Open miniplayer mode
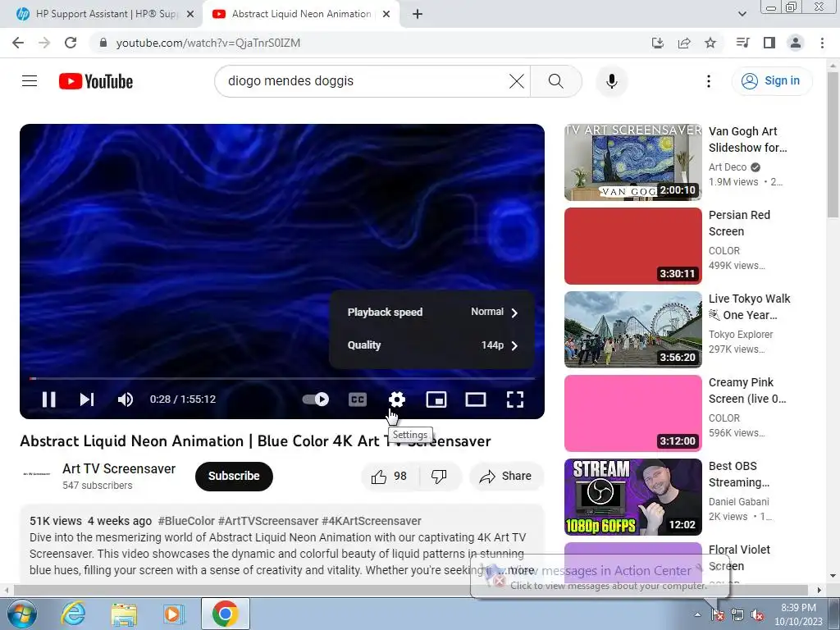This screenshot has width=840, height=630. (x=436, y=399)
